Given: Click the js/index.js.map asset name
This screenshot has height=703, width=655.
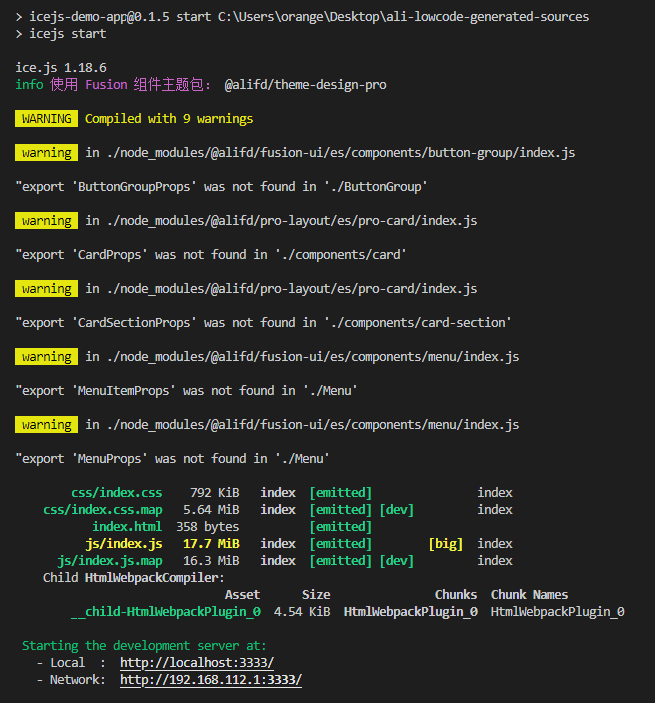Looking at the screenshot, I should coord(110,561).
